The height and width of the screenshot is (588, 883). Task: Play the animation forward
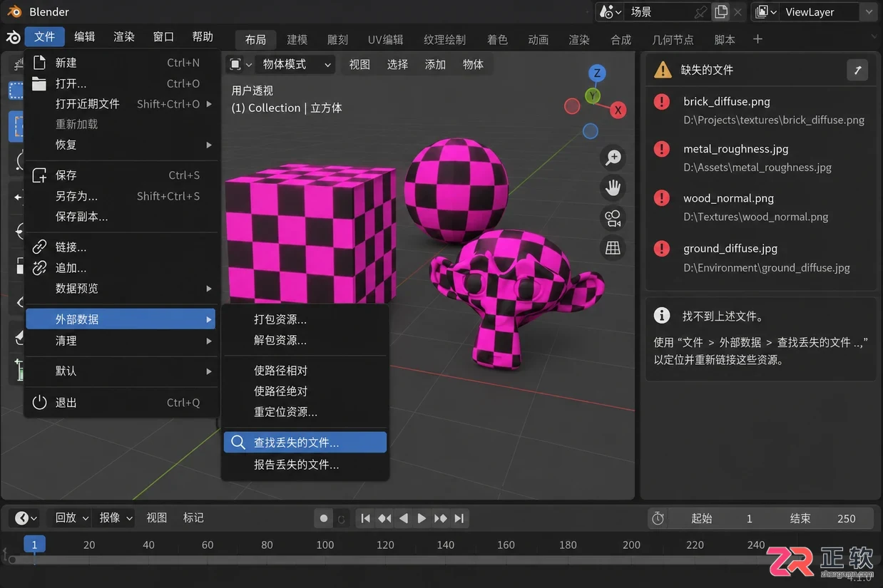coord(422,518)
